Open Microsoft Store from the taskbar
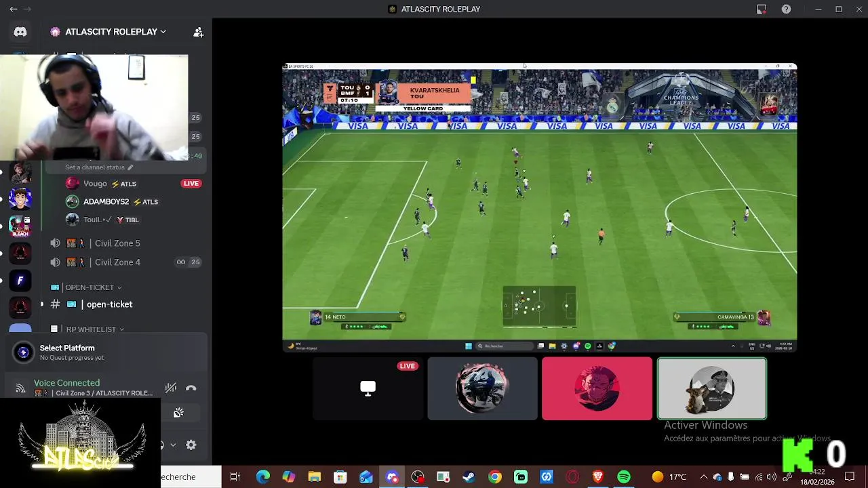This screenshot has width=868, height=488. 340,477
